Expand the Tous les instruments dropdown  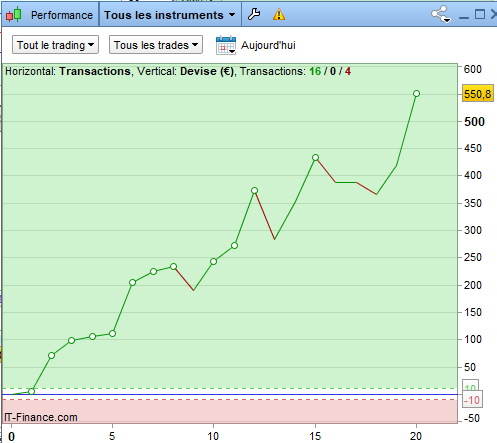(170, 15)
